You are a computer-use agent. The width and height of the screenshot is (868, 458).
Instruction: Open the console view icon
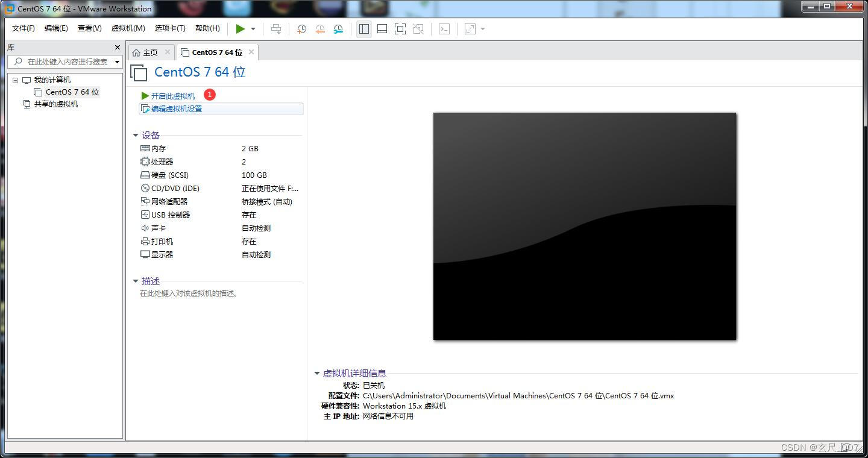tap(444, 29)
